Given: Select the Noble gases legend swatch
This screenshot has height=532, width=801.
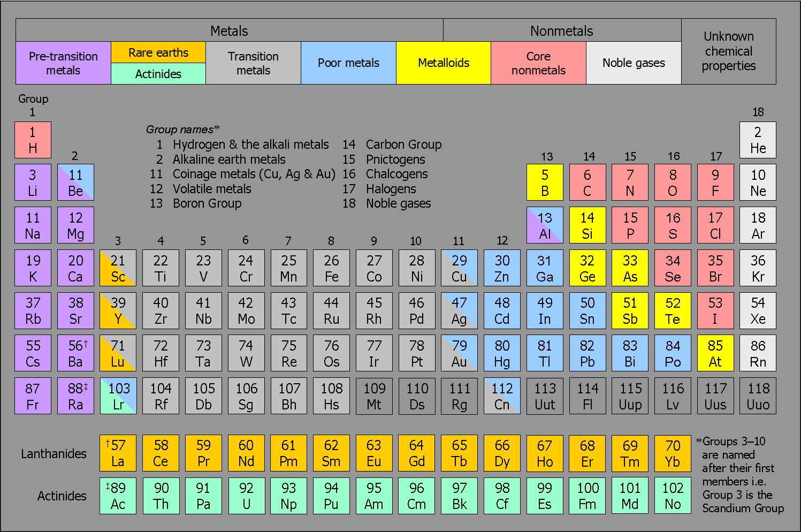Looking at the screenshot, I should (634, 63).
